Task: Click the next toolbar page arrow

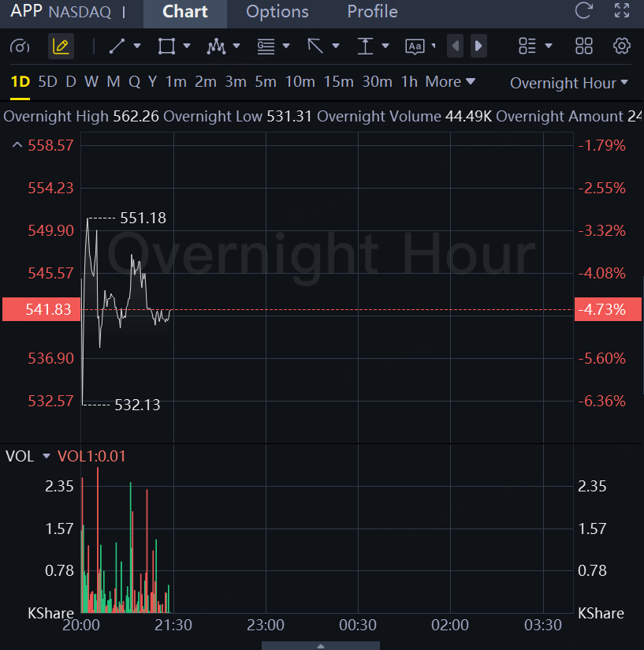Action: 478,46
